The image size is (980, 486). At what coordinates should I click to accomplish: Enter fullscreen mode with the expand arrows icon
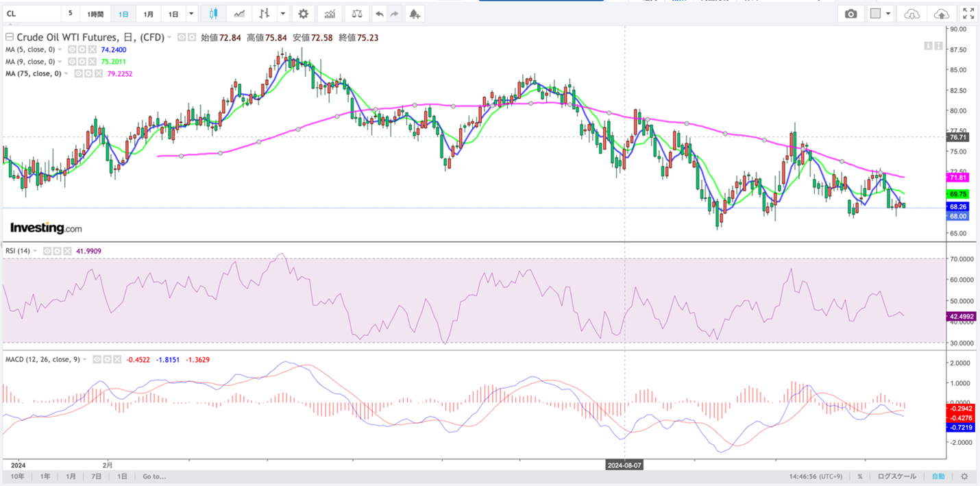tap(968, 14)
